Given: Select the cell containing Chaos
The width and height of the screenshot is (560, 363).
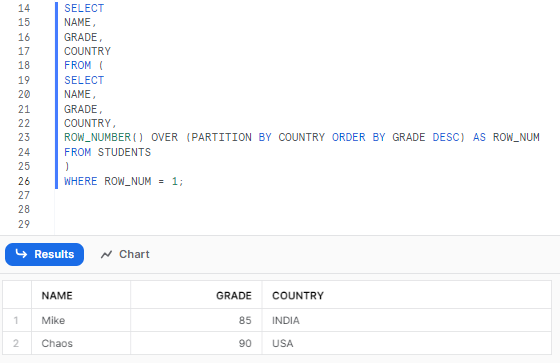Looking at the screenshot, I should click(81, 343).
